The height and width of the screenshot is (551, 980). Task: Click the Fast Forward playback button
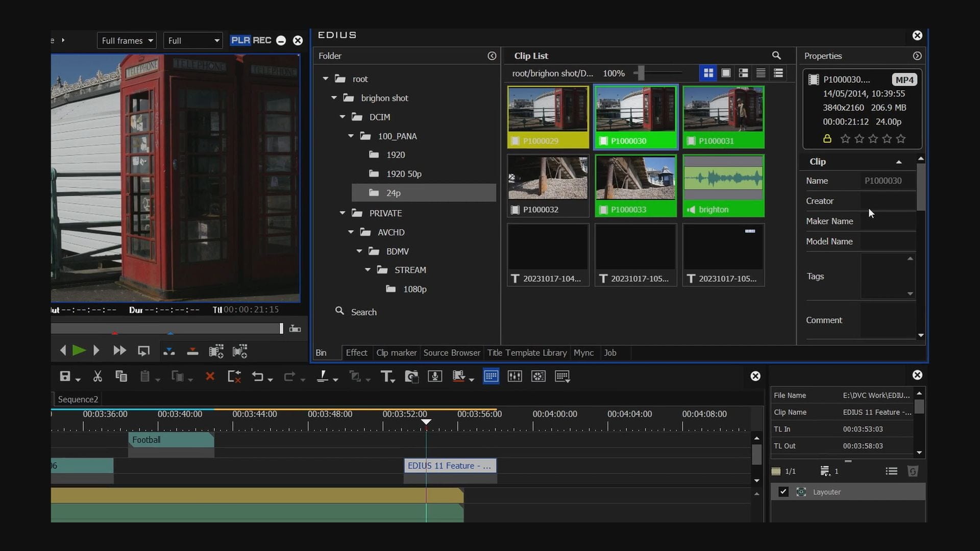pyautogui.click(x=119, y=350)
